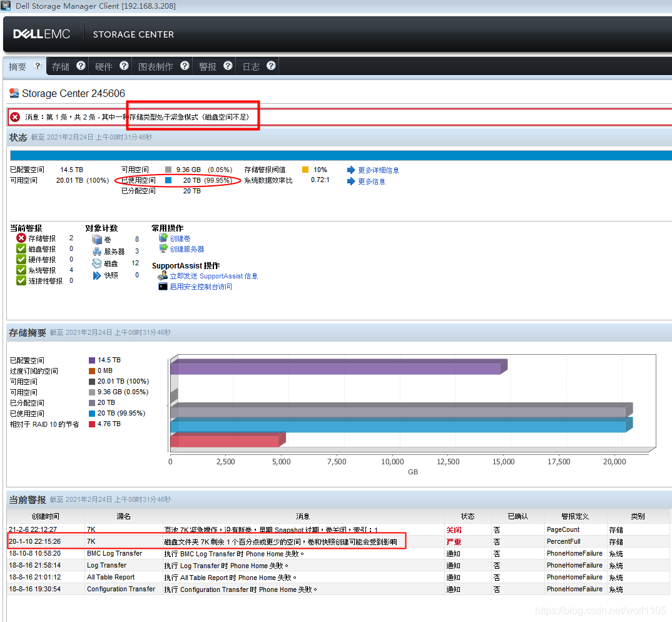672x622 pixels.
Task: Click the red error icon in message bar
Action: 15,117
